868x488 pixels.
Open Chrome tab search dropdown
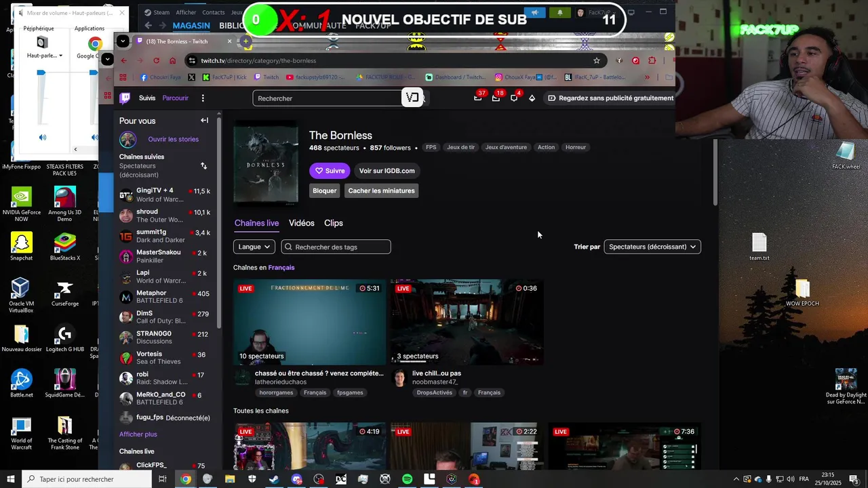[123, 41]
